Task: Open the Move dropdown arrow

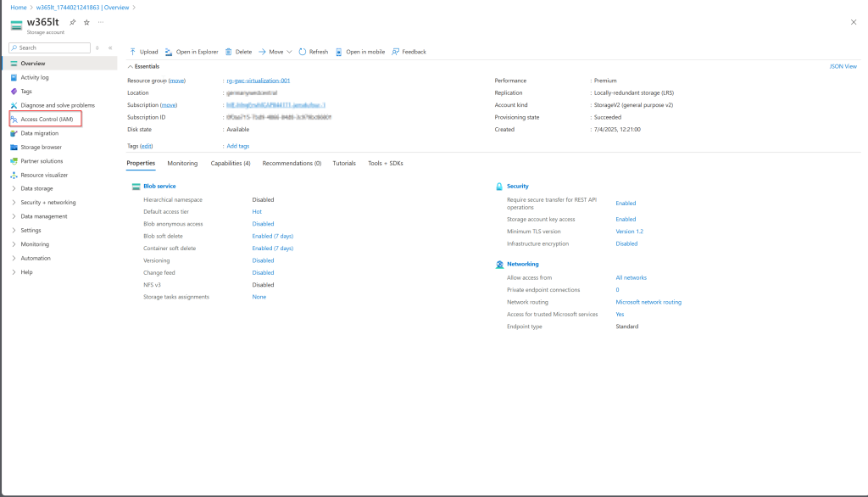Action: coord(289,52)
